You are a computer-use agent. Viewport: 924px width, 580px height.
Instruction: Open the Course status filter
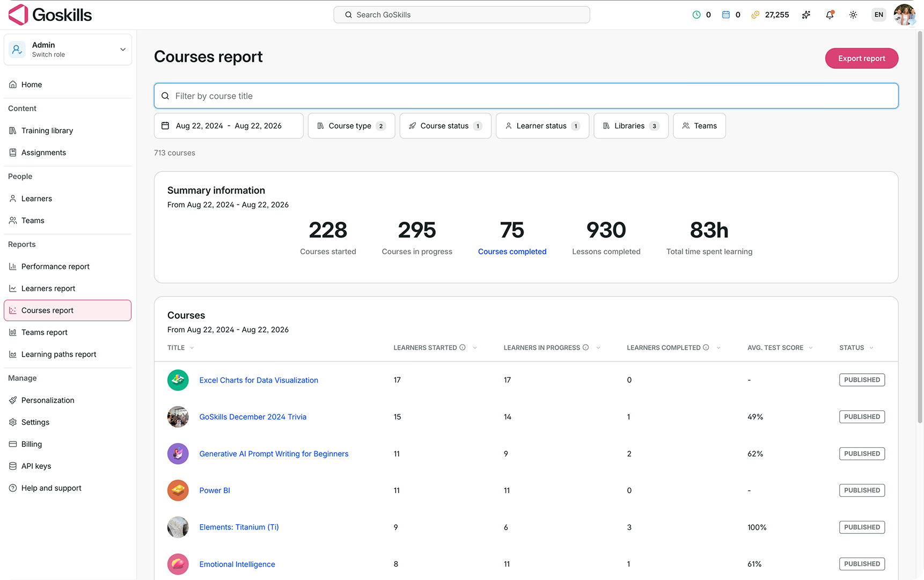click(445, 126)
